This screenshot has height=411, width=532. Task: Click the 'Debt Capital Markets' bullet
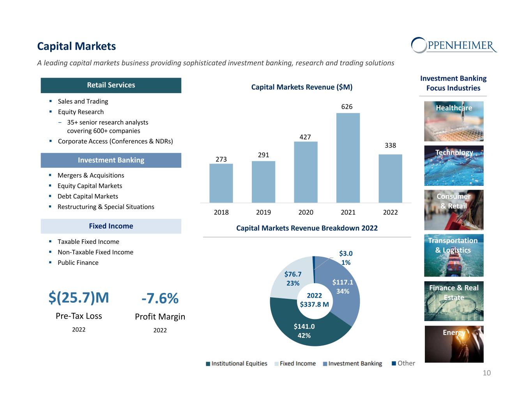point(88,196)
